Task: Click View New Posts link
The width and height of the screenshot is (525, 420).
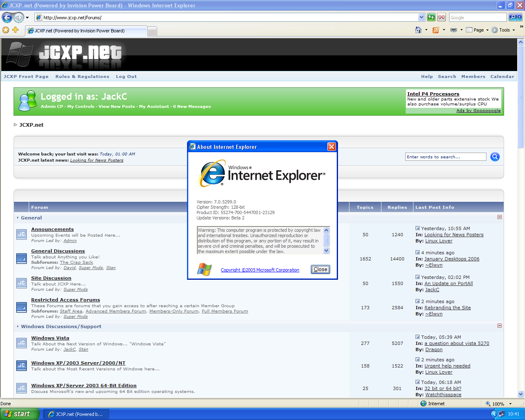Action: pos(116,107)
